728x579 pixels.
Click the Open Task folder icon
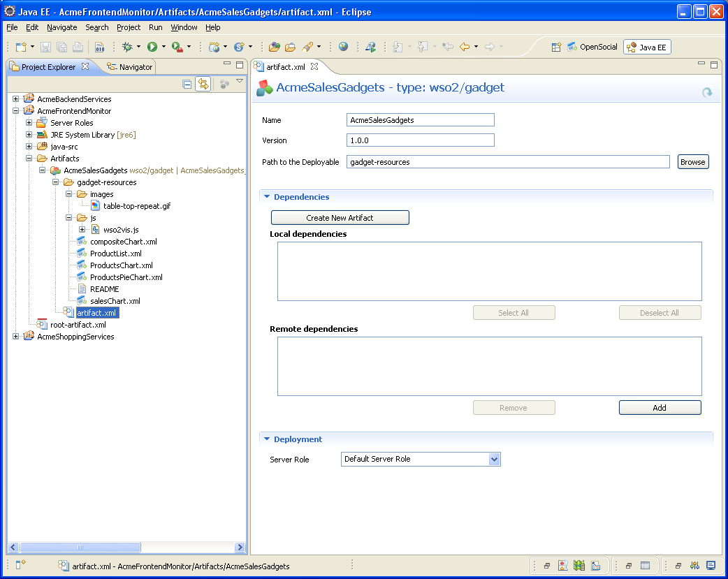coord(290,47)
